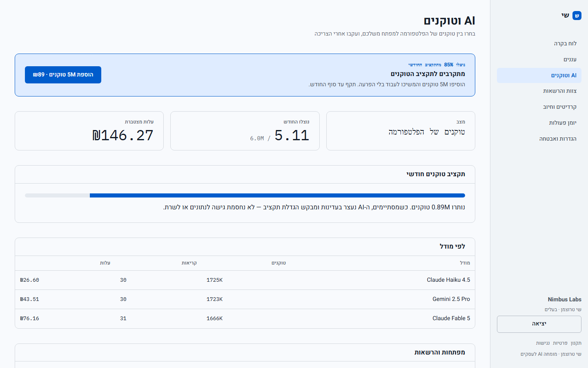Open the יומן פעולות page
Screen dimensions: 588x368
[539, 123]
